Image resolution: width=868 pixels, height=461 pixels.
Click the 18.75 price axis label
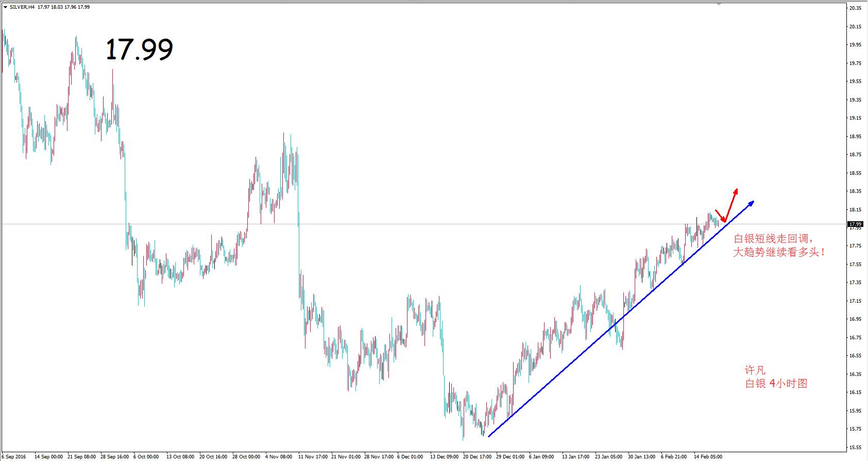coord(856,155)
